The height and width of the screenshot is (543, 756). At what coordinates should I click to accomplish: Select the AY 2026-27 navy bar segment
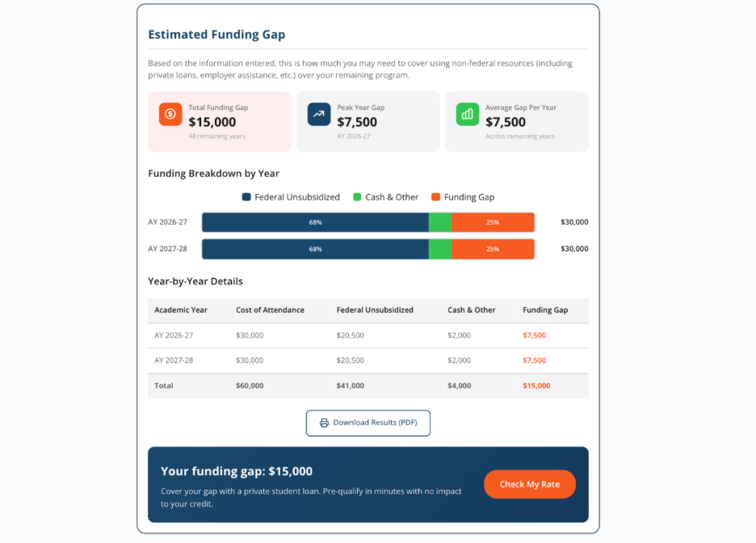click(315, 222)
